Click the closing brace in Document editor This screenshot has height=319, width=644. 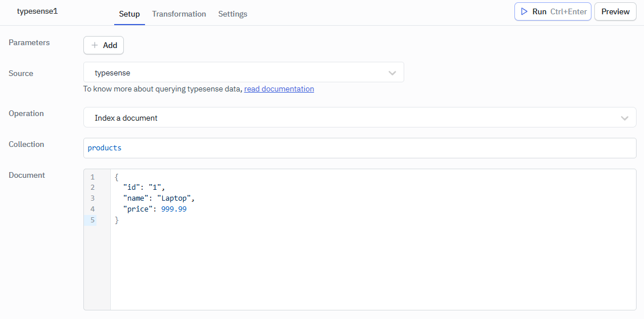117,220
